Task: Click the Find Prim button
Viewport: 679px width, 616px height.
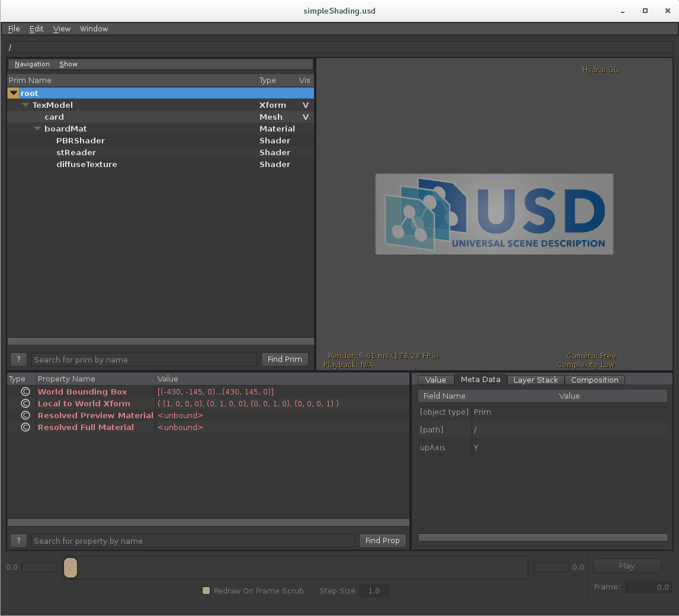Action: click(x=284, y=359)
